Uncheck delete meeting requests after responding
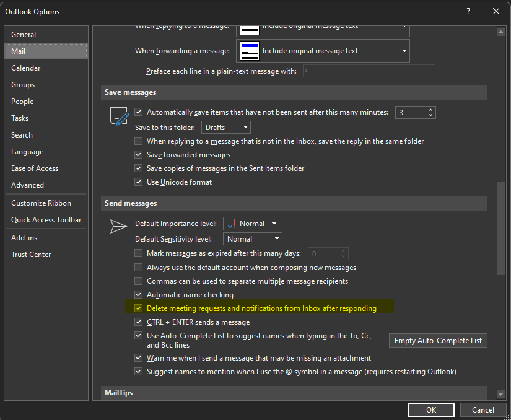Screen dimensions: 511x420 139,308
